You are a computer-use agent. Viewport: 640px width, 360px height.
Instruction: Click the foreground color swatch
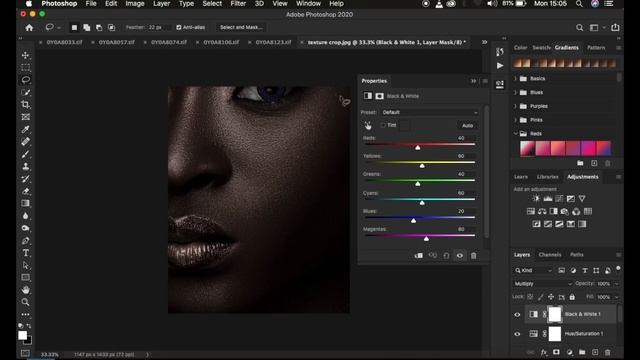(x=22, y=335)
